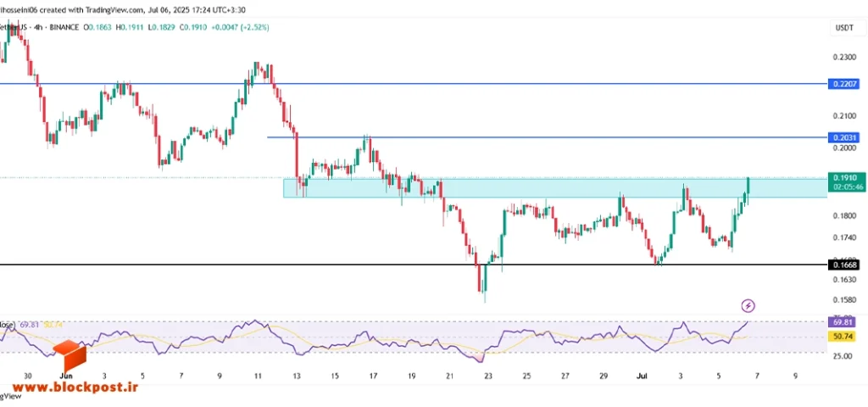The height and width of the screenshot is (407, 868).
Task: Click the yellow 50.74 RSI axis label
Action: (843, 336)
